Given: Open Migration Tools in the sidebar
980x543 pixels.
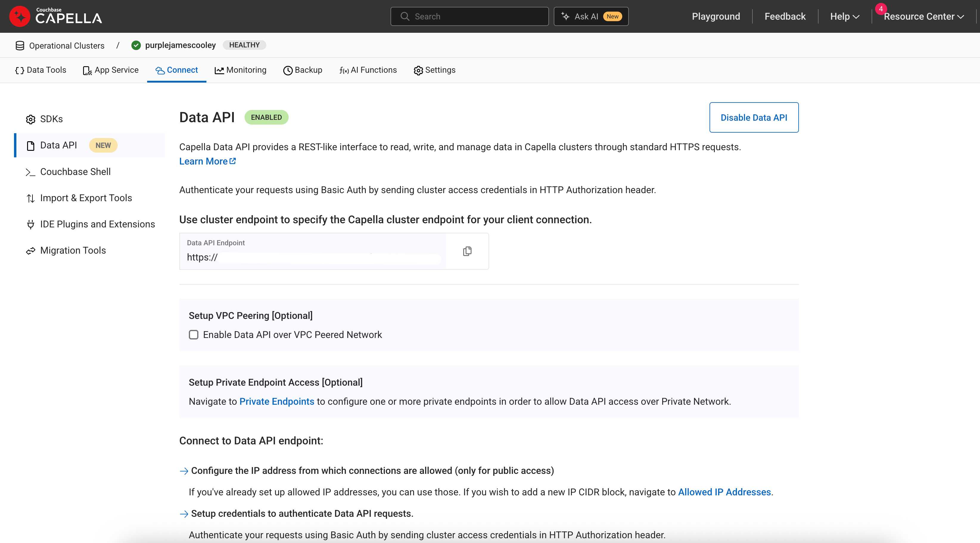Looking at the screenshot, I should click(73, 251).
